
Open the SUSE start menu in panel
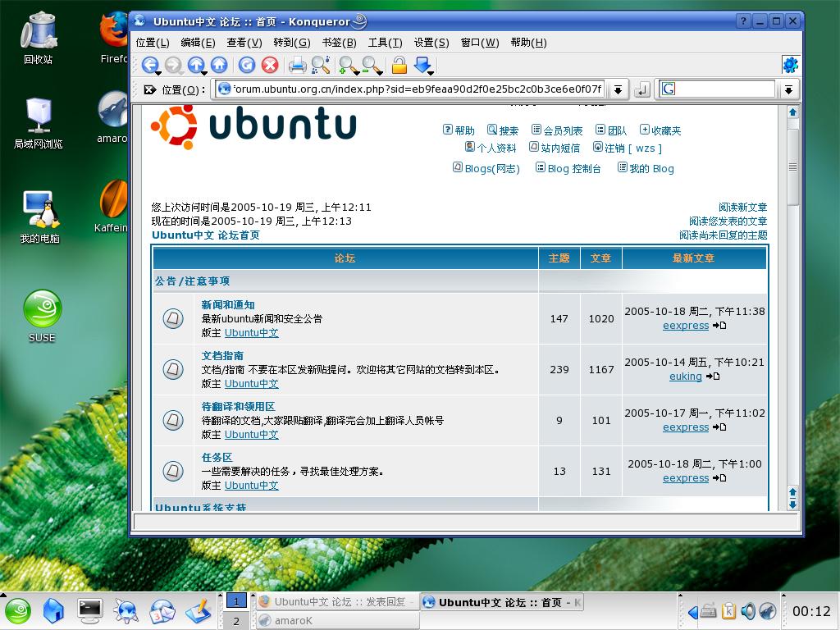18,611
